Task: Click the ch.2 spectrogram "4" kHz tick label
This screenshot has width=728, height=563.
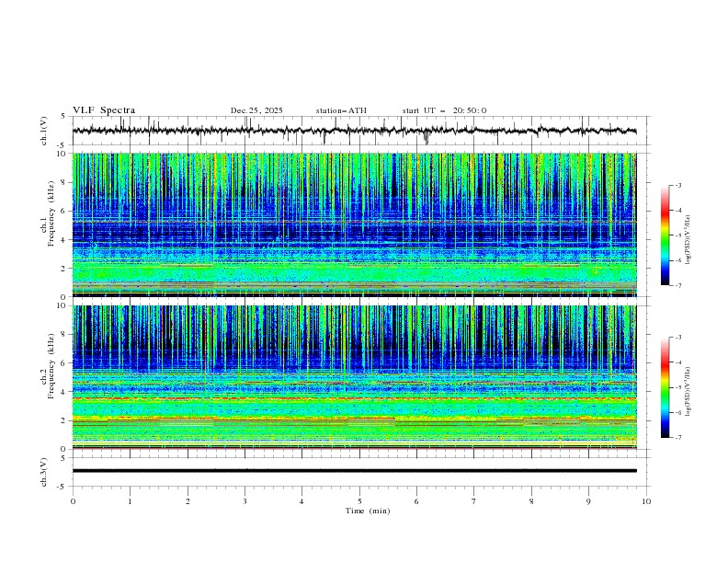Action: click(63, 392)
